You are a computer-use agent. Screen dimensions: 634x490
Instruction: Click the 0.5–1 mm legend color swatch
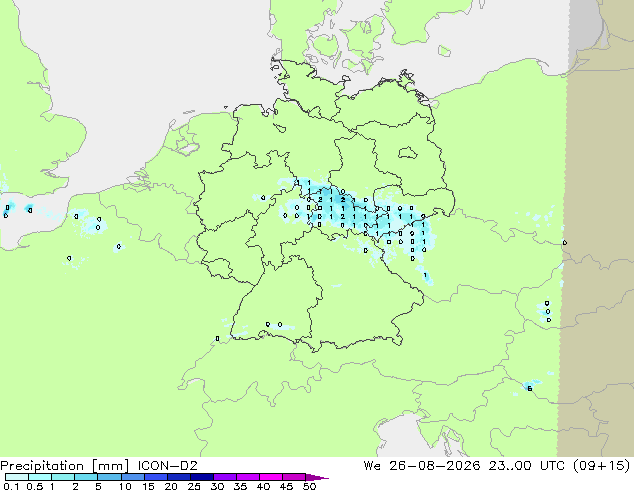[40, 477]
